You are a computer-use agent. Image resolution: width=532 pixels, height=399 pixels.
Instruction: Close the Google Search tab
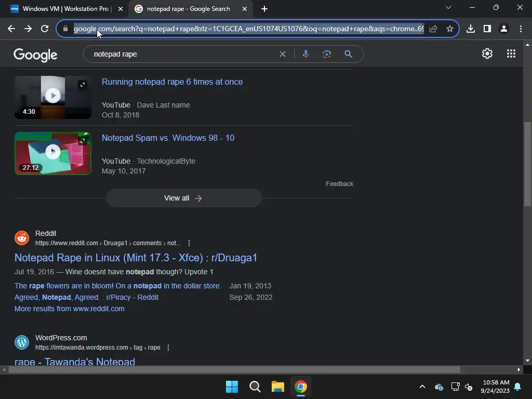[245, 9]
